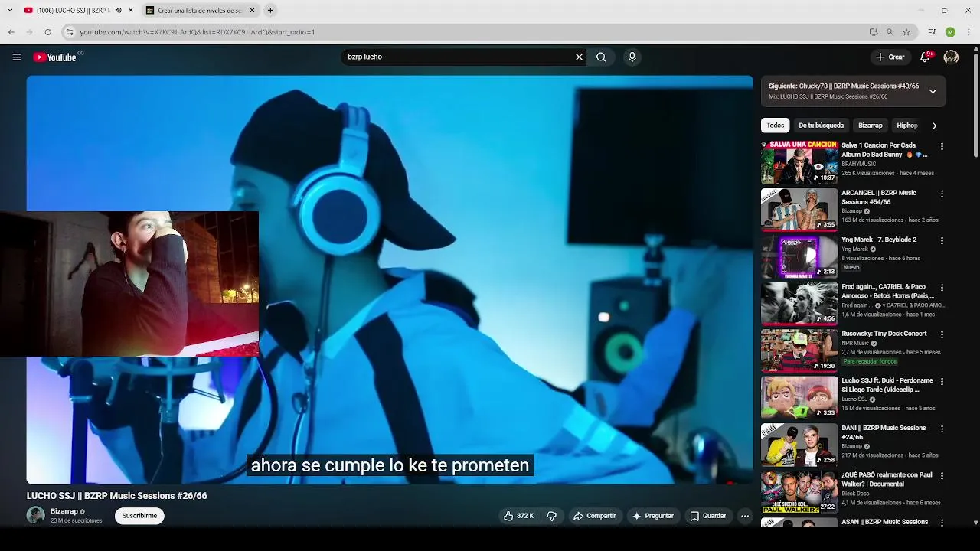Open Lucho SSJ ft. Duki thumbnail

pos(799,397)
